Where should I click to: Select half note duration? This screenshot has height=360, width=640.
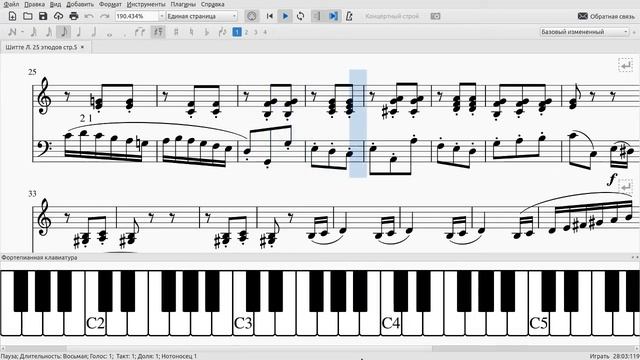(94, 32)
